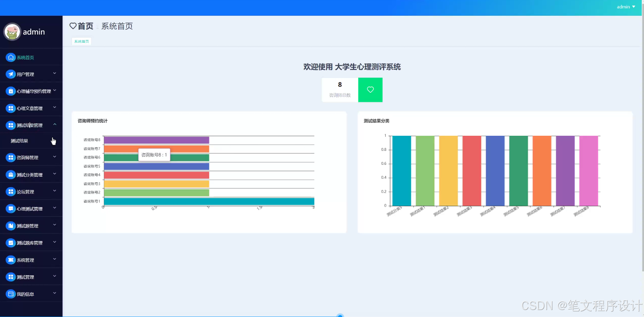
Task: Select the 系统首页 tab tag
Action: (x=81, y=41)
